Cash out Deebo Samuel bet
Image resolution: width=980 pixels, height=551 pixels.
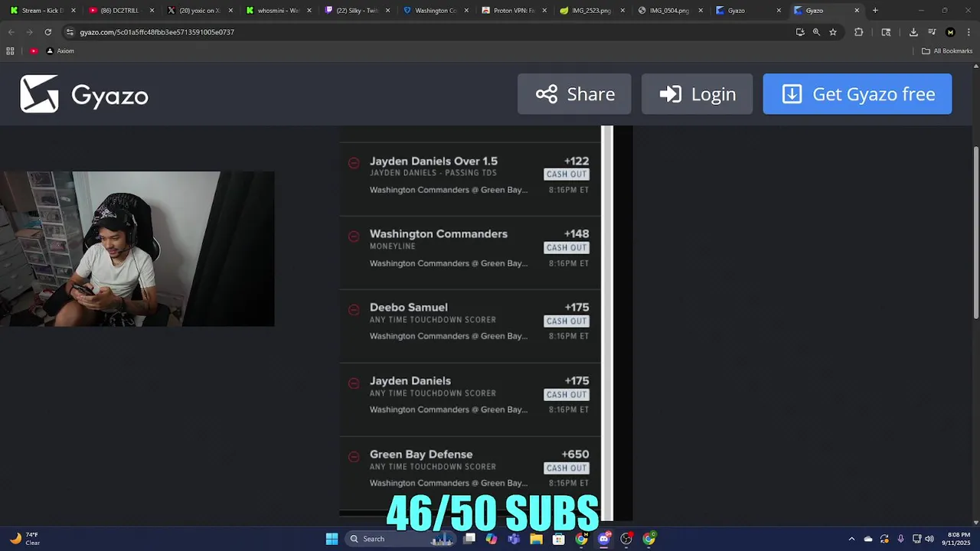pos(567,321)
